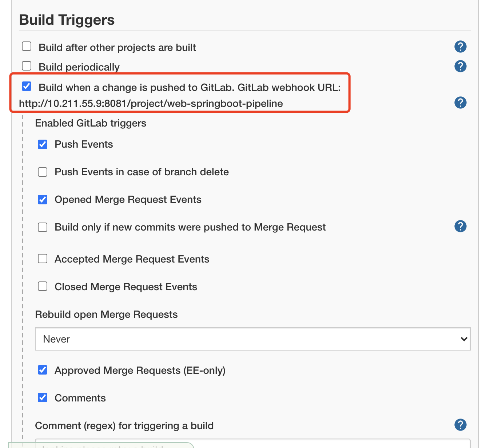Screen dimensions: 494x448
Task: Click the comment regex input field
Action: click(x=252, y=444)
